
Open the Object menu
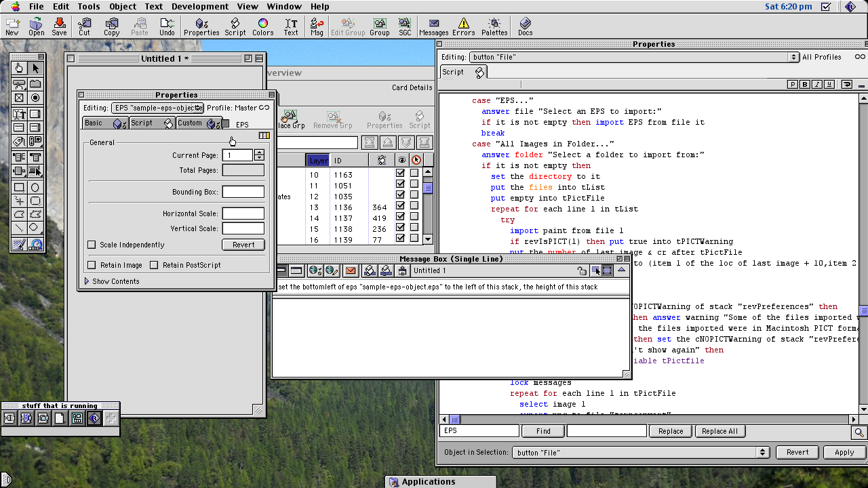123,6
